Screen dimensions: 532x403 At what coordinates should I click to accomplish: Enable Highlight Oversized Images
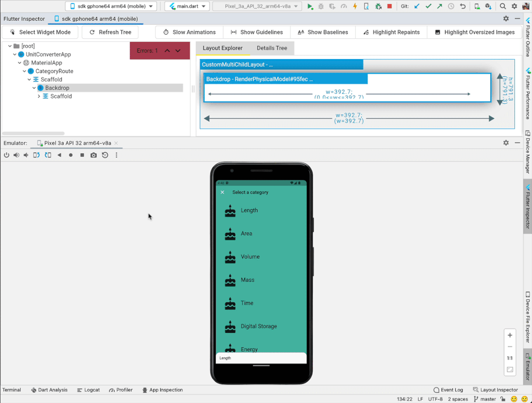[474, 32]
